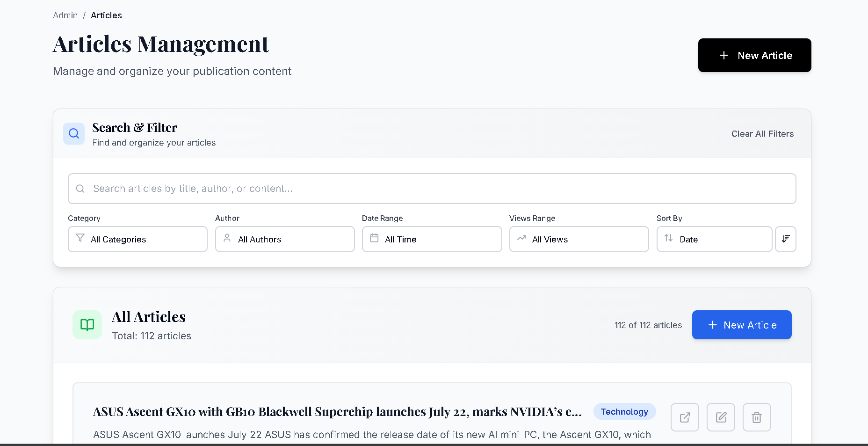Click the person icon in Author filter
The height and width of the screenshot is (446, 868).
point(227,238)
